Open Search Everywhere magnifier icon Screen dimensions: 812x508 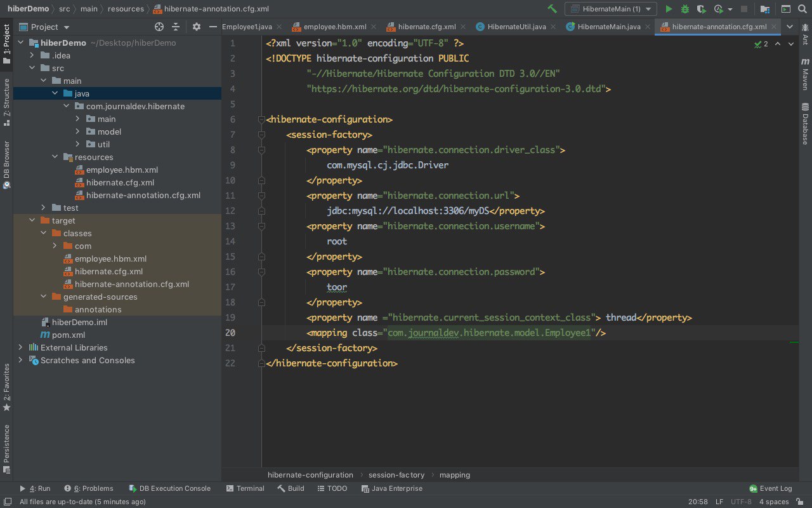802,9
